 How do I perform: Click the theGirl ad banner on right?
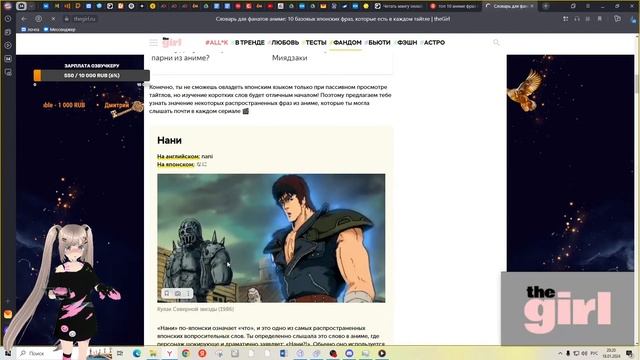569,309
